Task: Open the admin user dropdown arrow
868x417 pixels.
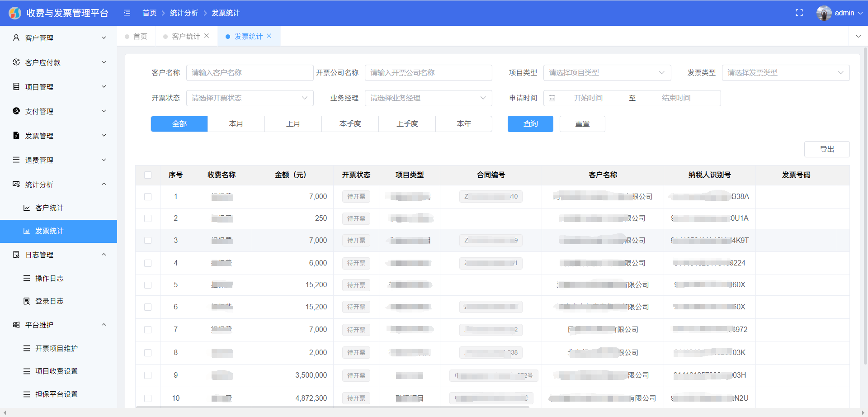Action: (860, 13)
